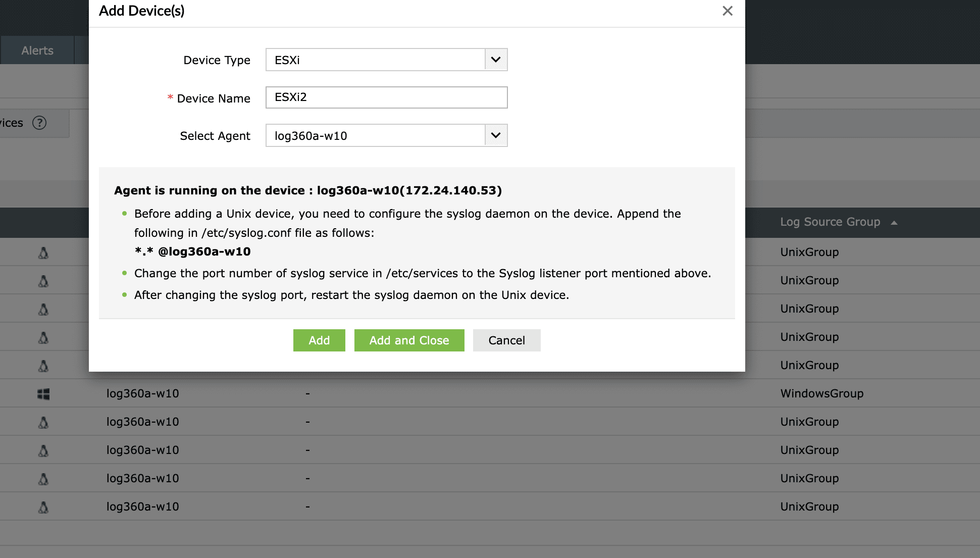Click the ESXi device type combo box
Image resolution: width=980 pixels, height=558 pixels.
click(x=375, y=60)
